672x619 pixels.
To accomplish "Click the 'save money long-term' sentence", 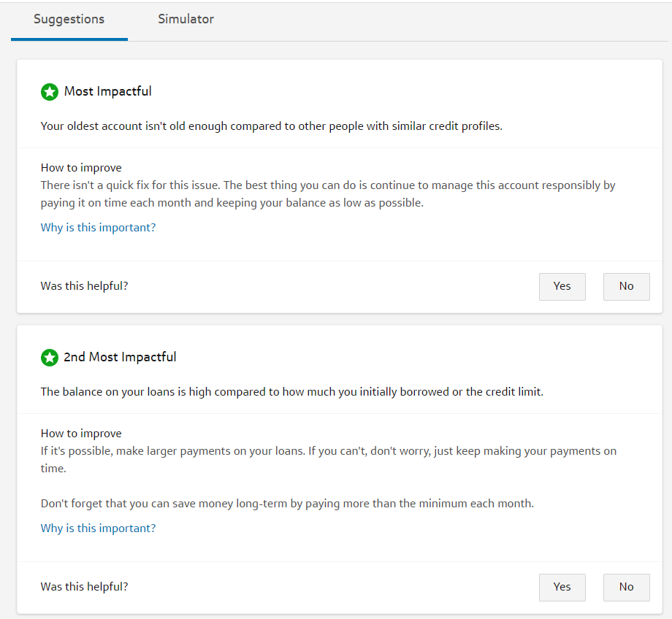I will coord(287,504).
